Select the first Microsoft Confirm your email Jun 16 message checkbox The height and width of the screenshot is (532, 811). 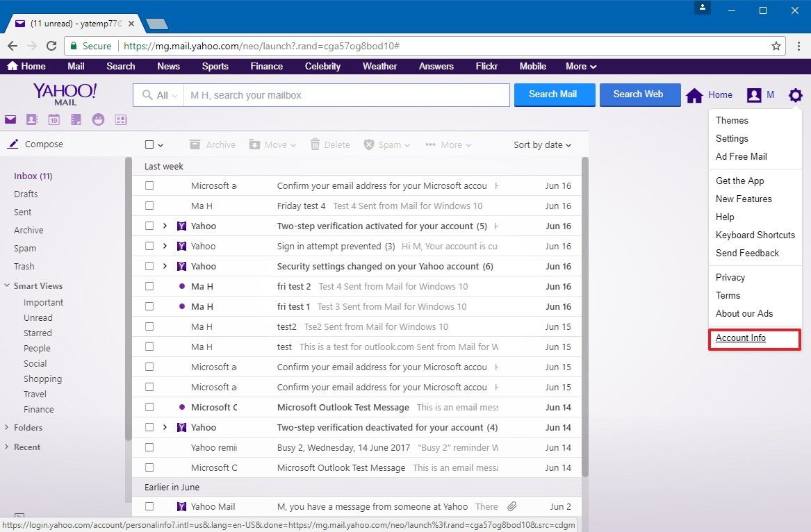149,185
